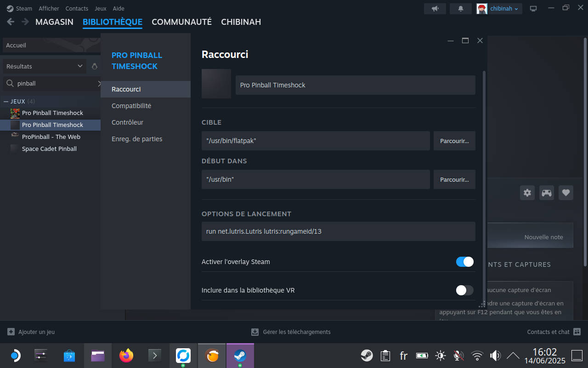Go to the COMMUNAUTÉ tab
The width and height of the screenshot is (588, 368).
point(181,22)
